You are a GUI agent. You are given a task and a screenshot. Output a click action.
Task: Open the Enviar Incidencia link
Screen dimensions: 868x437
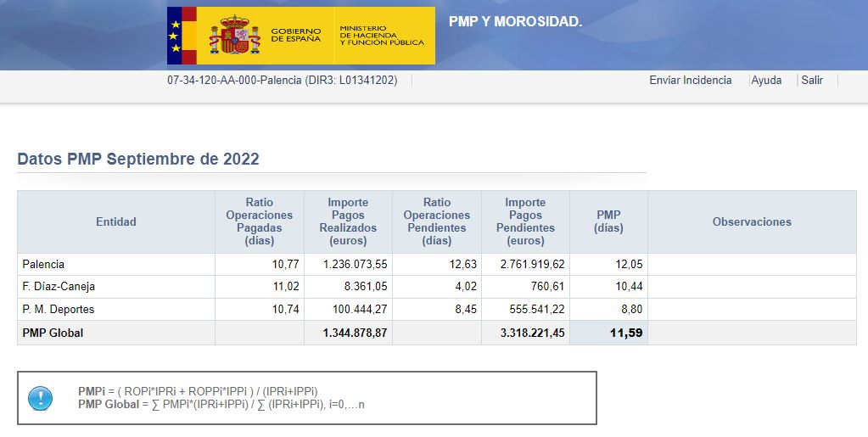coord(690,81)
